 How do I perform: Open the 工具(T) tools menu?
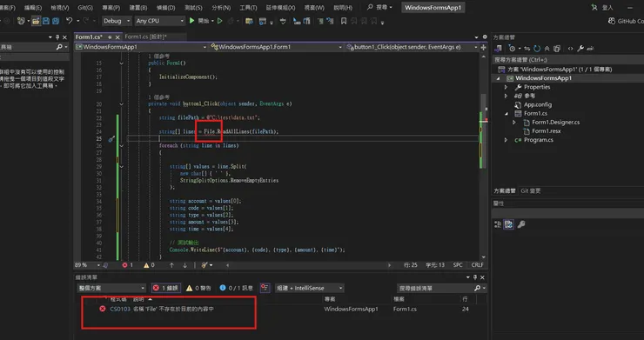[248, 7]
